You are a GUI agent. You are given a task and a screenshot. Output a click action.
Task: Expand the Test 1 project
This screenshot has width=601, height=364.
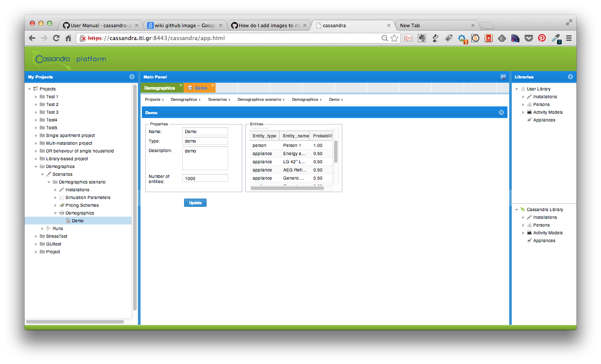coord(36,96)
